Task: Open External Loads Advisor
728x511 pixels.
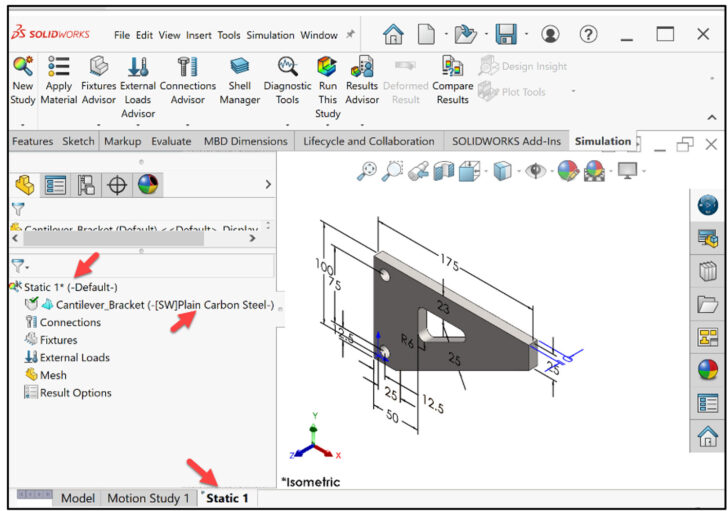Action: (138, 80)
